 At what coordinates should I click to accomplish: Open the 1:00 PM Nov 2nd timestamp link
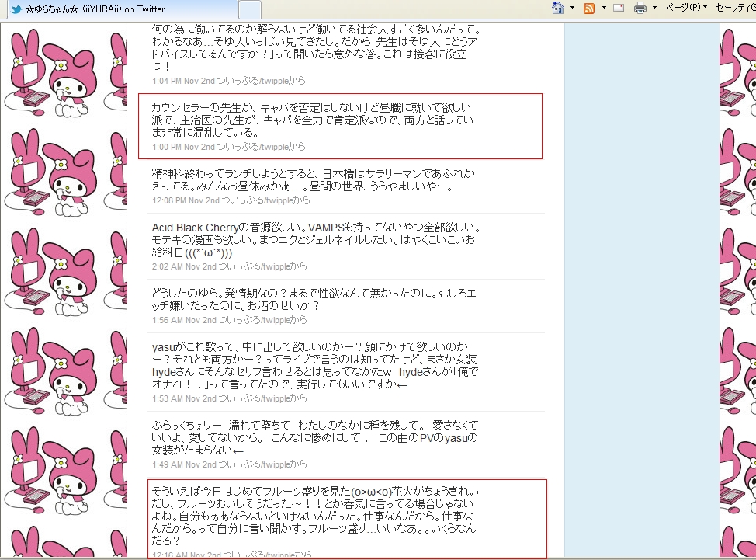183,147
